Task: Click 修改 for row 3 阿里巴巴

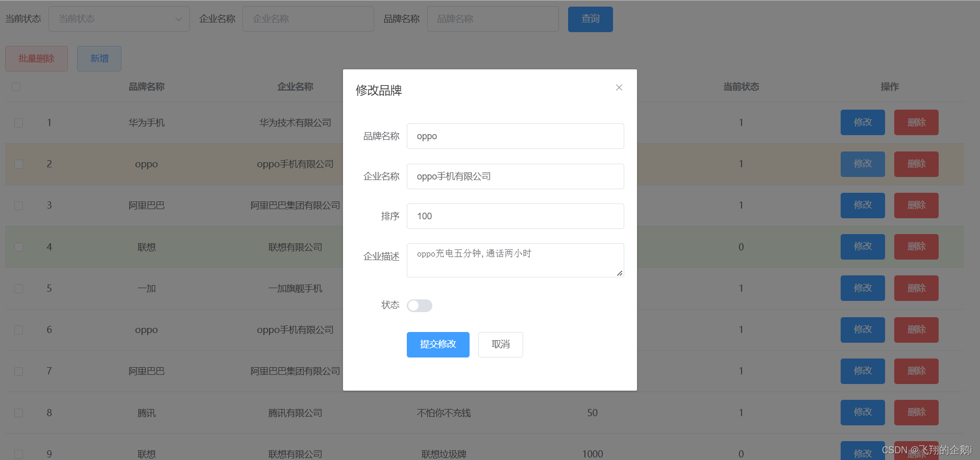Action: tap(863, 206)
